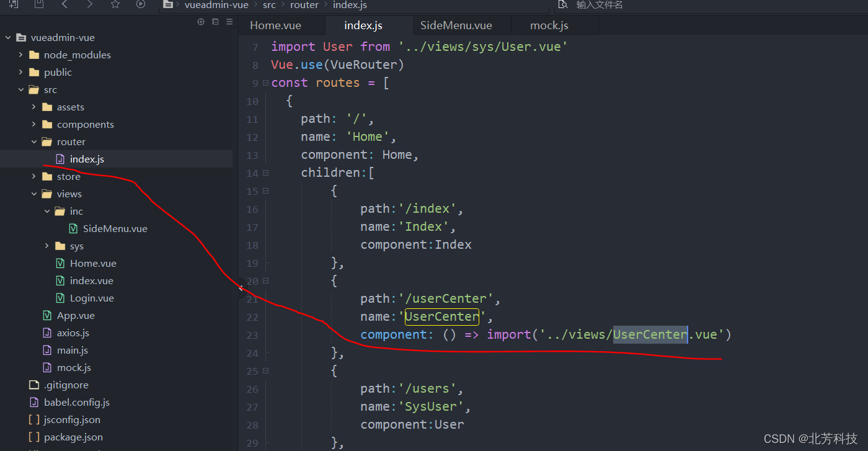
Task: Click the new file toolbar icon
Action: [13, 4]
